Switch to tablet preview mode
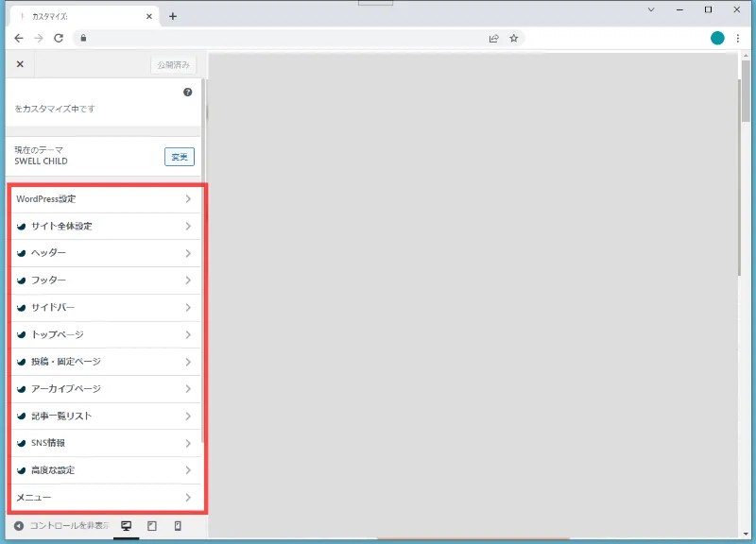756x544 pixels. point(152,526)
